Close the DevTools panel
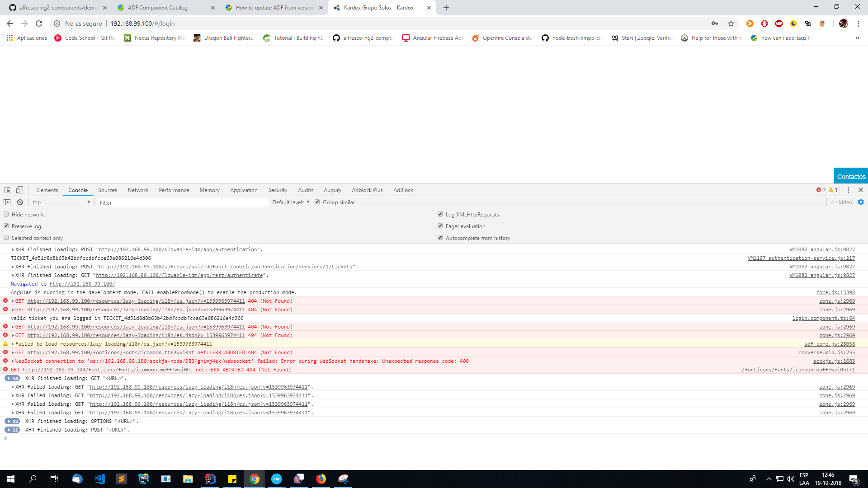This screenshot has height=488, width=868. coord(861,190)
